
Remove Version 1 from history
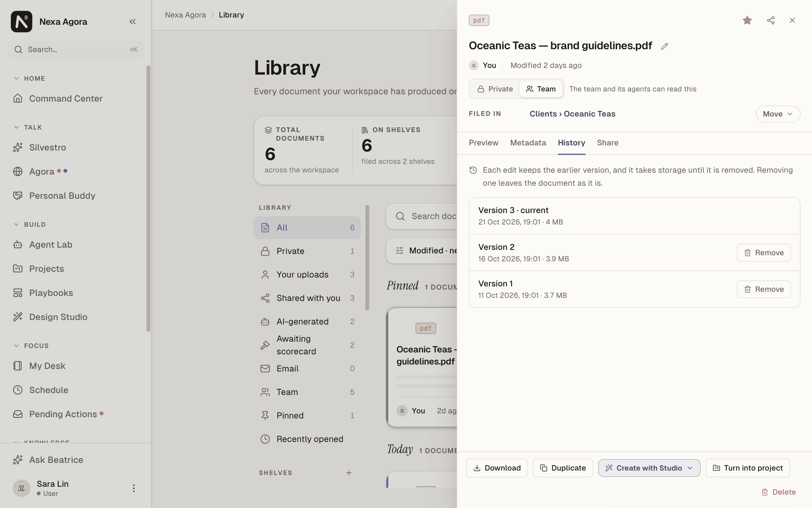click(x=764, y=289)
